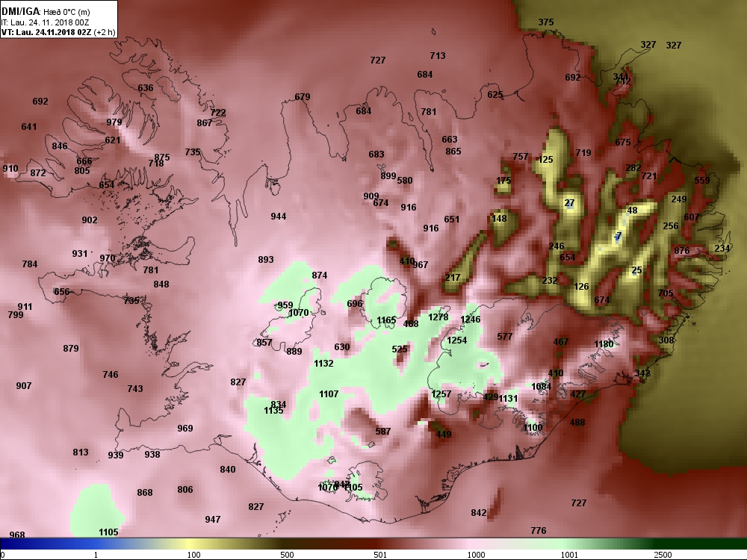Click the 947 height value

pyautogui.click(x=212, y=520)
